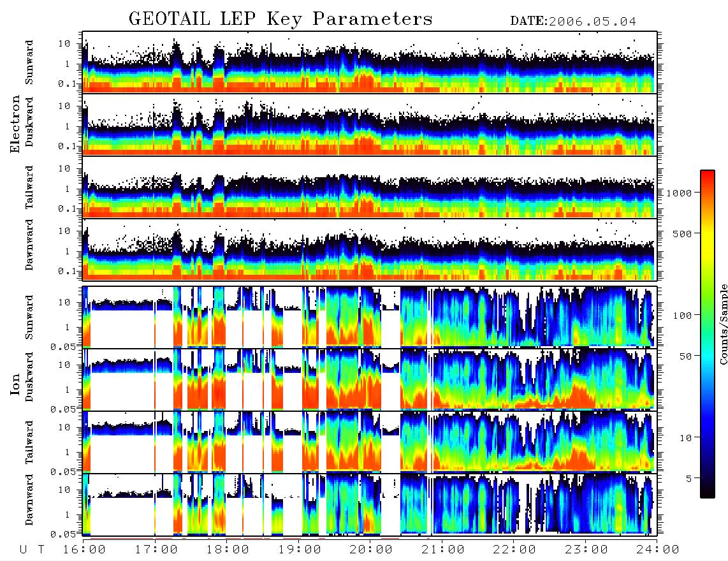
Task: Click the '100' color bar tick value
Action: coord(682,316)
